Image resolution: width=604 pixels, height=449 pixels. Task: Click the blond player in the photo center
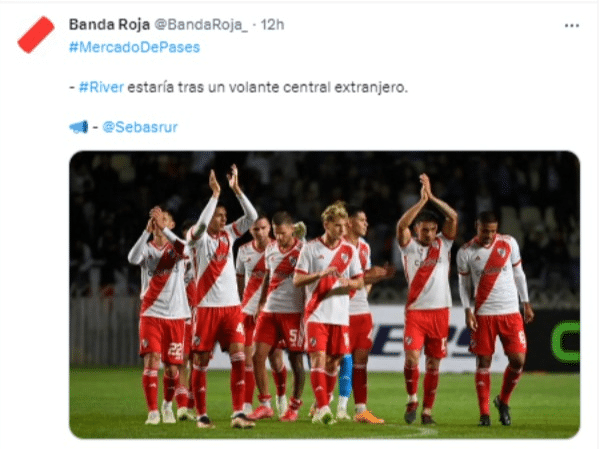point(327,312)
